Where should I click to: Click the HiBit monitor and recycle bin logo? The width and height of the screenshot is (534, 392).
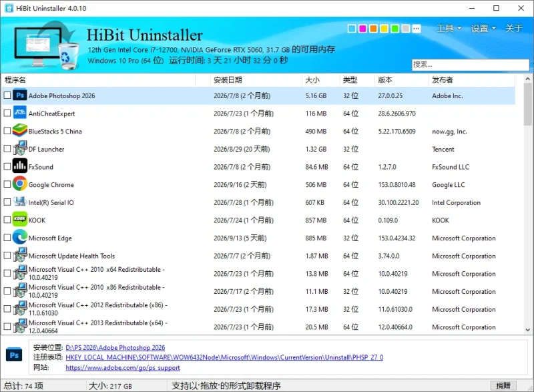[47, 45]
